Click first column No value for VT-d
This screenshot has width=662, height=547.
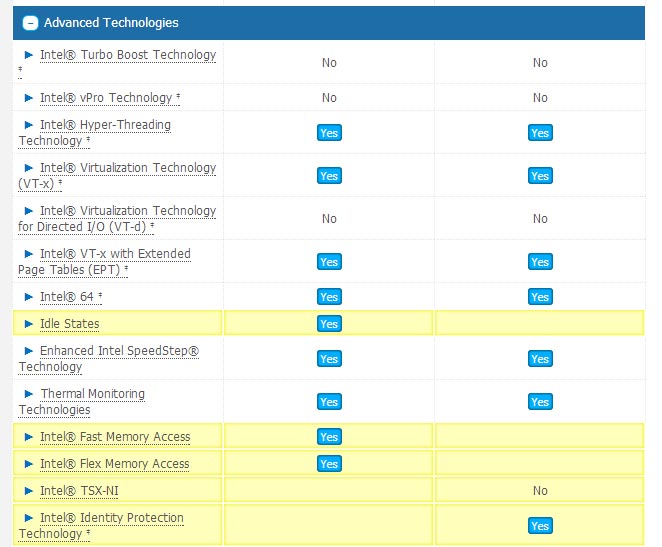click(x=329, y=219)
